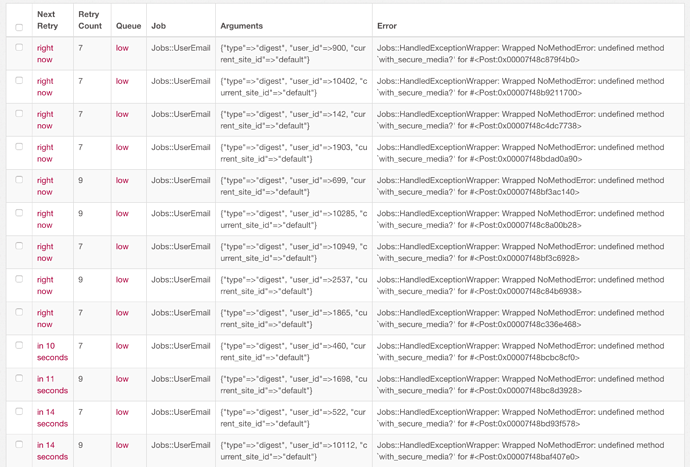
Task: Click the arguments cell containing user_id 900
Action: [x=294, y=54]
